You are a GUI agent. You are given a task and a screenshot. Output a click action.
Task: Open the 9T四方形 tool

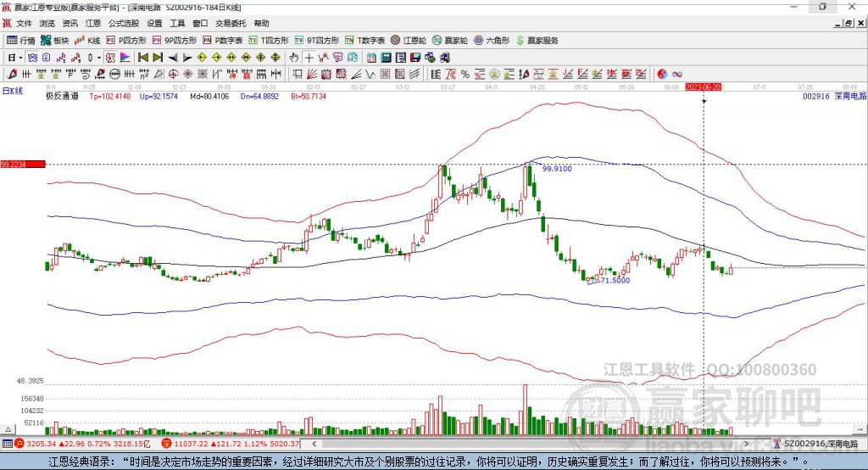pyautogui.click(x=317, y=41)
